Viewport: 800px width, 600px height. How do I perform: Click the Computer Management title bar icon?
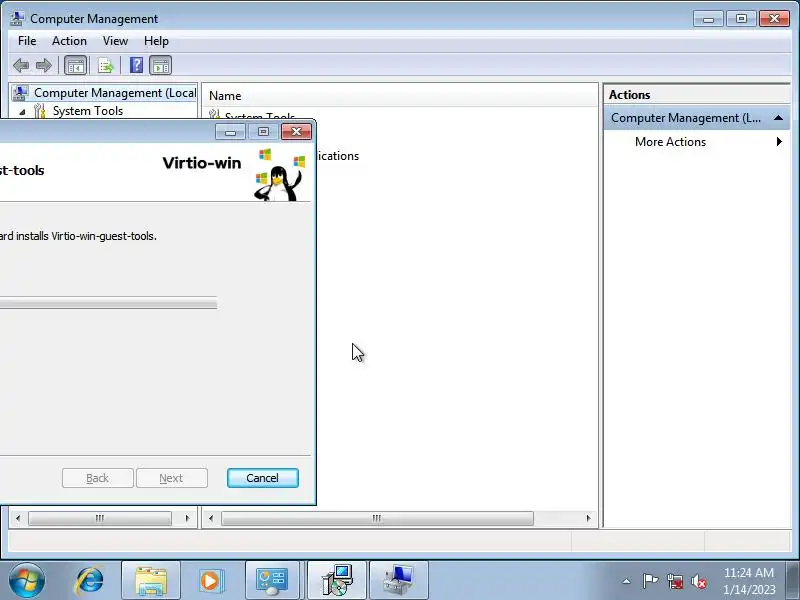coord(17,18)
